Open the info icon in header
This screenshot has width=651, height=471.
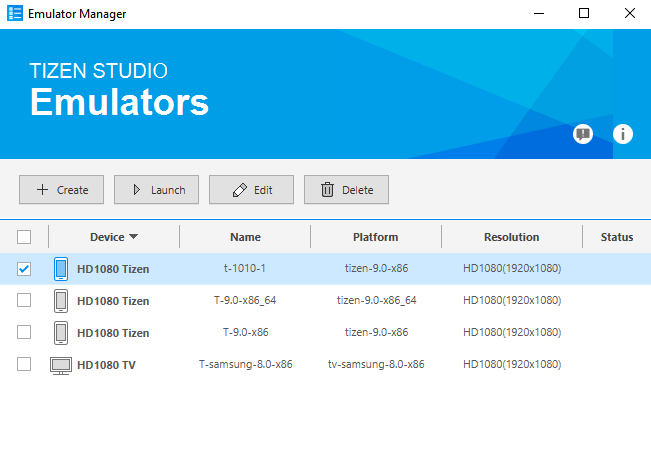(623, 134)
